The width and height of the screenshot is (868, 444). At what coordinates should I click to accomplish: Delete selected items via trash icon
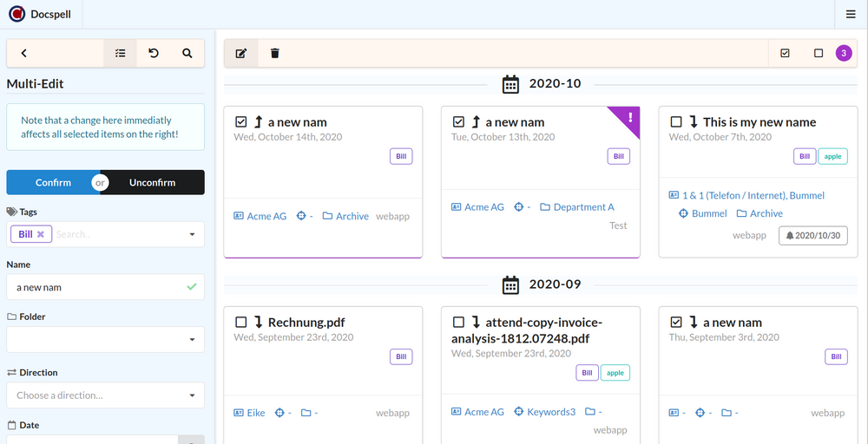coord(275,54)
